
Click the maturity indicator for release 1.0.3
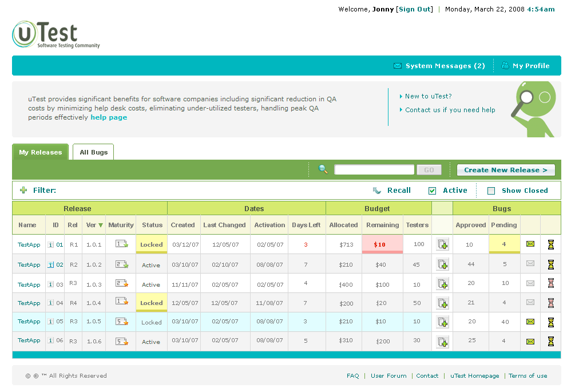[x=121, y=283]
